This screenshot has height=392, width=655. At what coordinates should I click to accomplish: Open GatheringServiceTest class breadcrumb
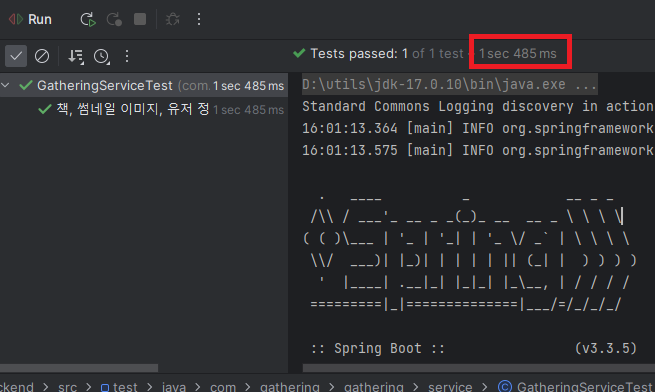[576, 387]
